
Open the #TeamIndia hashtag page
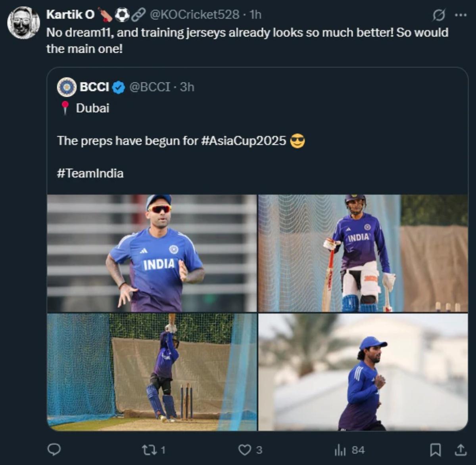[90, 173]
